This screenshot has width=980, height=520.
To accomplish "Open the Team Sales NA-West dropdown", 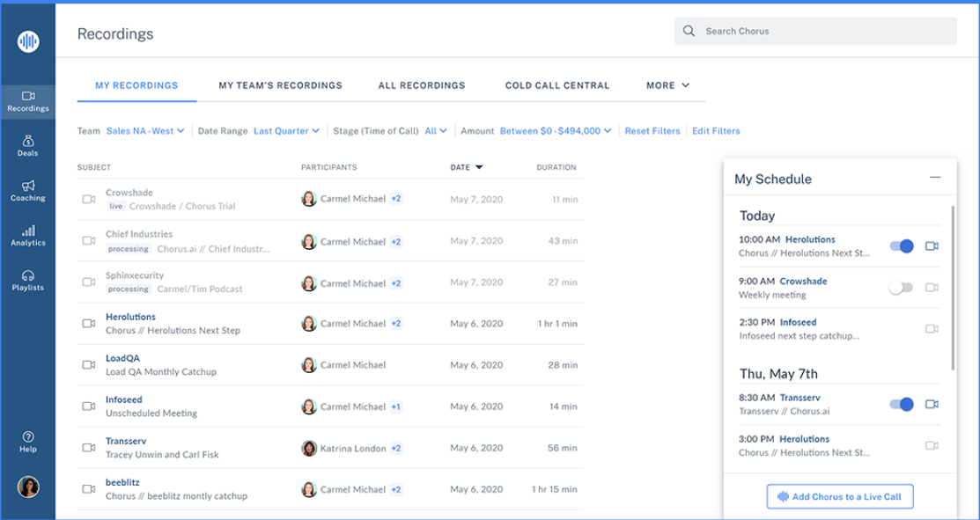I will coord(144,131).
